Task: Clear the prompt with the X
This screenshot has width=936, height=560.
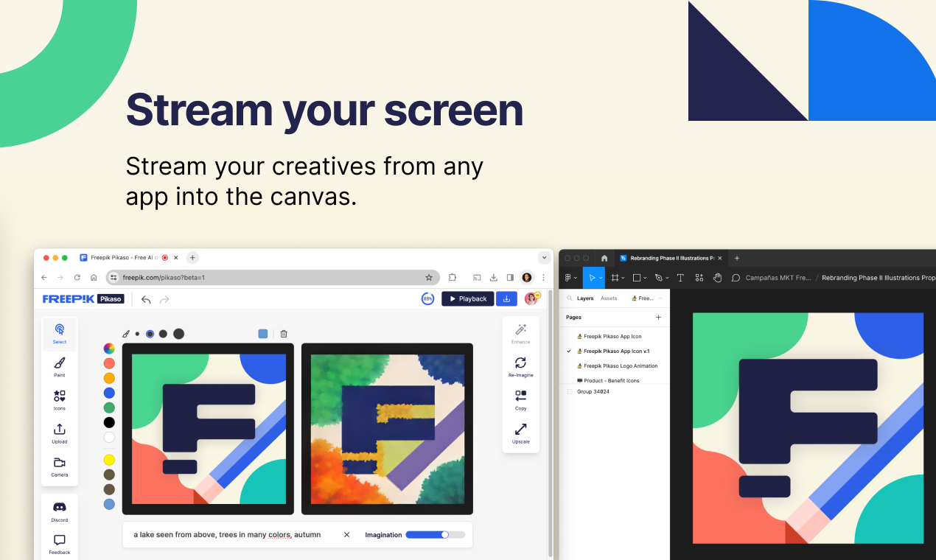Action: point(347,535)
